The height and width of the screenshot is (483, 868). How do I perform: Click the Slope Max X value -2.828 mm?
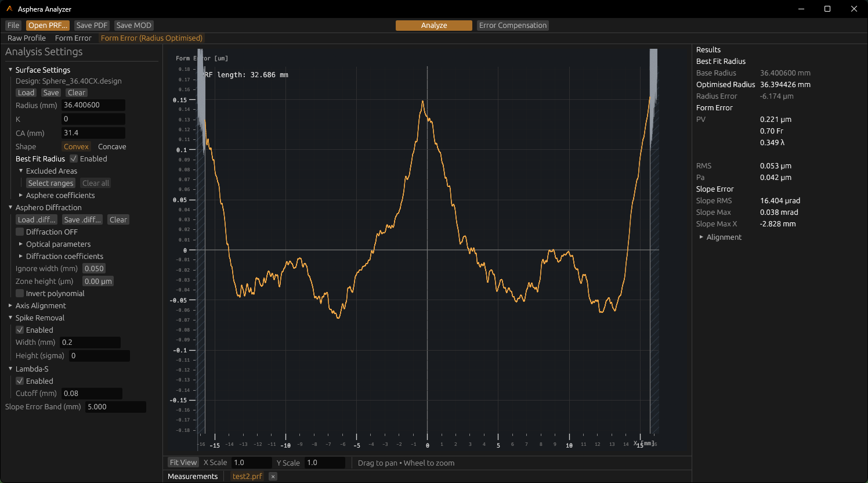(777, 224)
